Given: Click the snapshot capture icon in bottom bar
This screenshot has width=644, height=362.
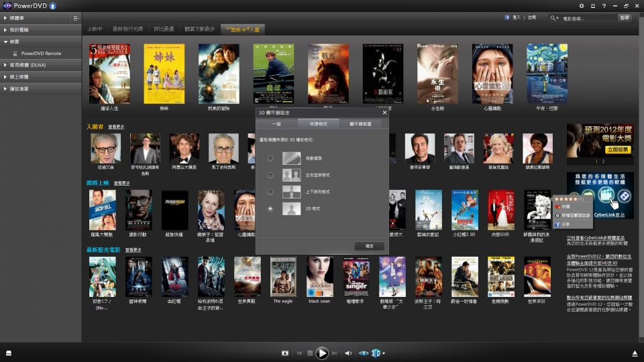Looking at the screenshot, I should pos(285,353).
